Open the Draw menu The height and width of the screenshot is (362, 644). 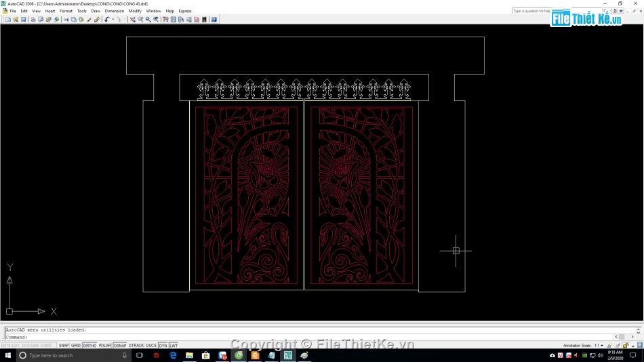point(96,11)
